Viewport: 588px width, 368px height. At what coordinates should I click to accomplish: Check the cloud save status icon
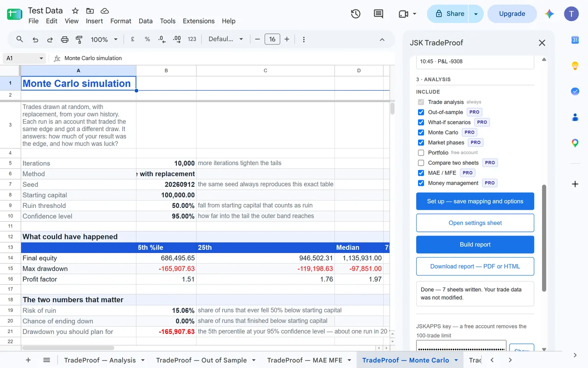(105, 11)
